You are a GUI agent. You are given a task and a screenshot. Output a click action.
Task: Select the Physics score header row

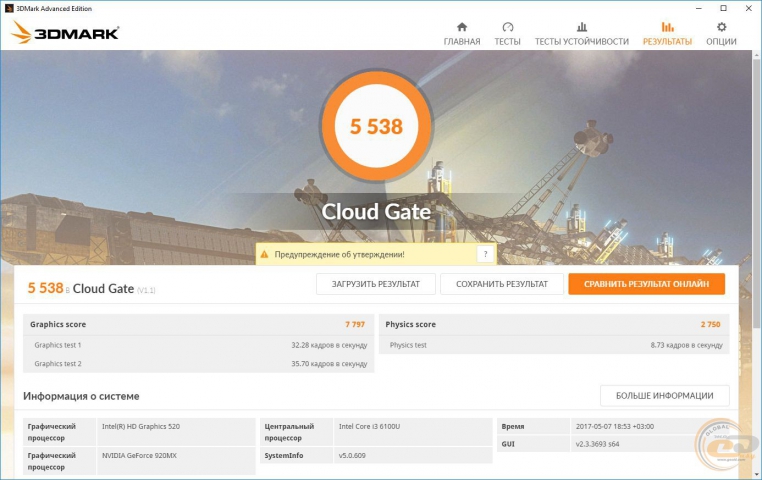(553, 324)
